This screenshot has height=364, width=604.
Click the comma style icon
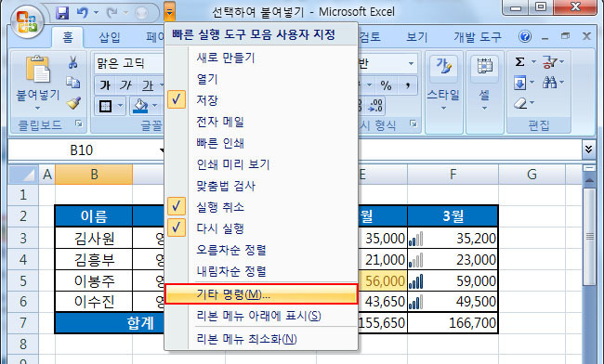[407, 84]
